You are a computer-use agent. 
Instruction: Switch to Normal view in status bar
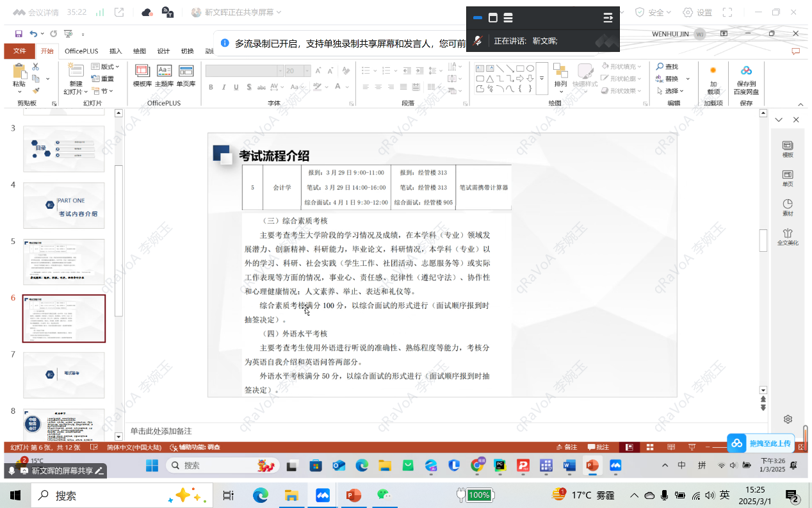coord(629,447)
